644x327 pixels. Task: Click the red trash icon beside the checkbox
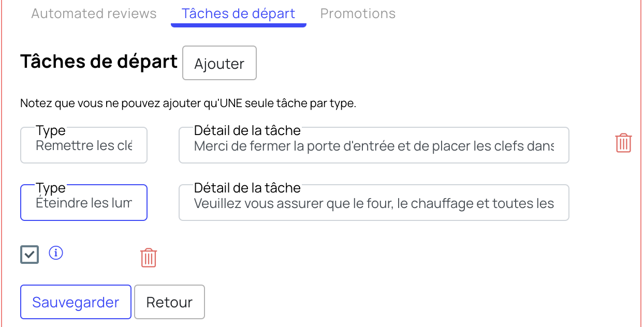(x=149, y=257)
